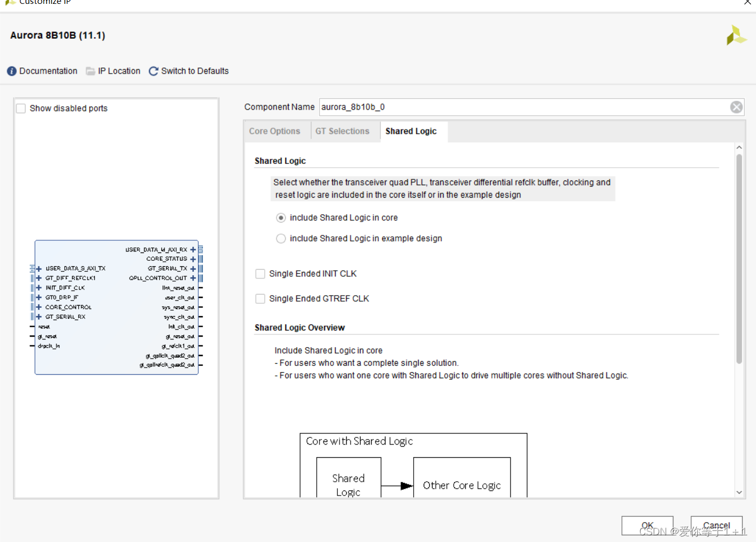
Task: Click the gt_qpllclk_quad2_out port label
Action: [170, 356]
